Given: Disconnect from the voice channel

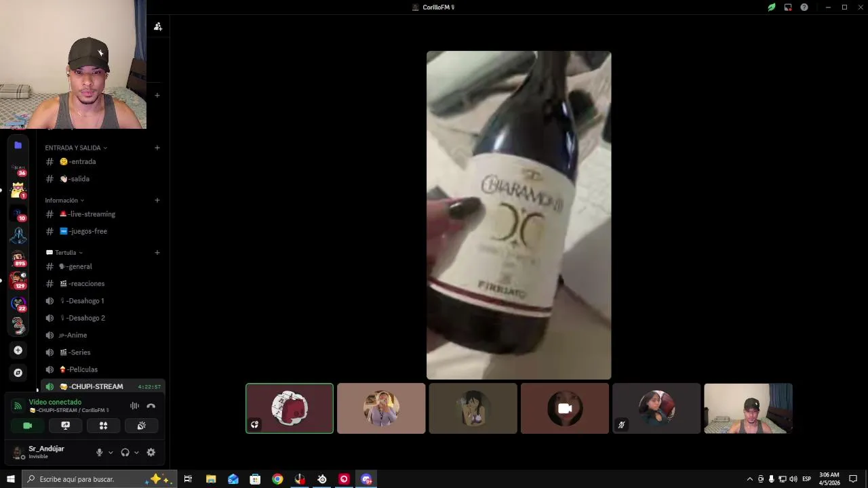Looking at the screenshot, I should coord(151,406).
